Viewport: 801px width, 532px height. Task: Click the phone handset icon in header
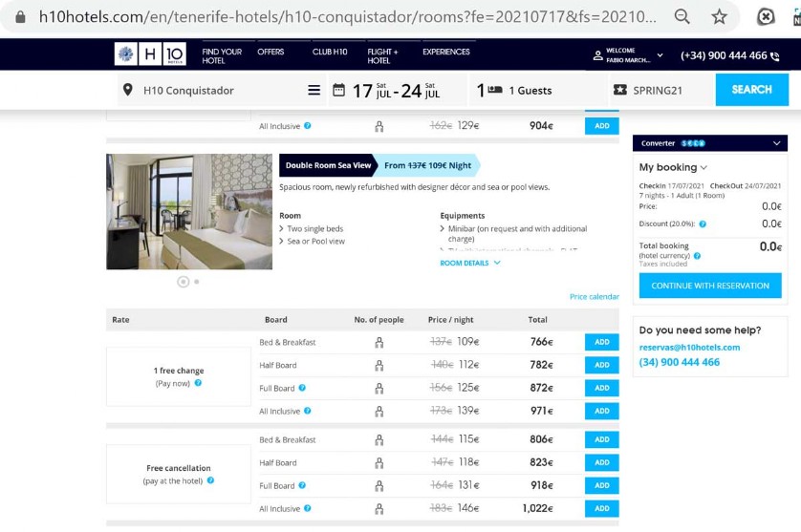(775, 56)
